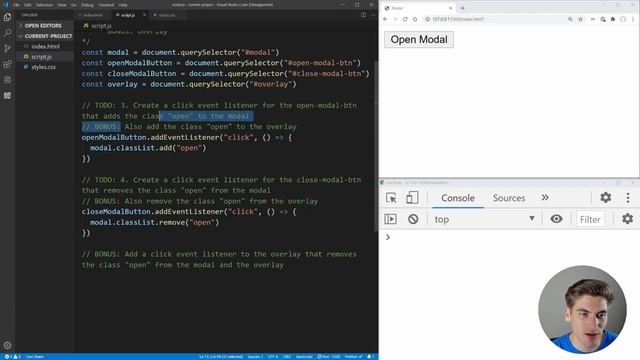Switch to the Sources tab in DevTools

(509, 198)
